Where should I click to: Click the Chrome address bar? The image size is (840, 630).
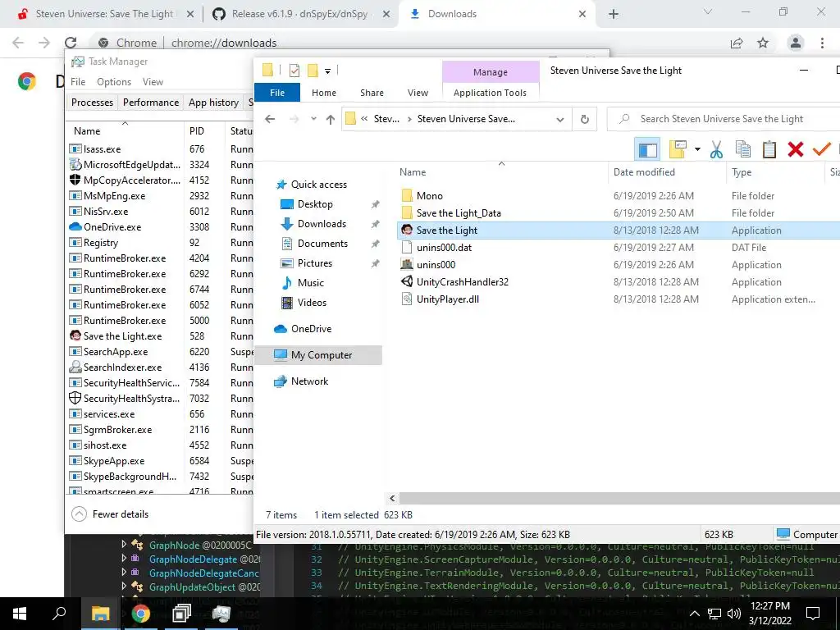[407, 43]
